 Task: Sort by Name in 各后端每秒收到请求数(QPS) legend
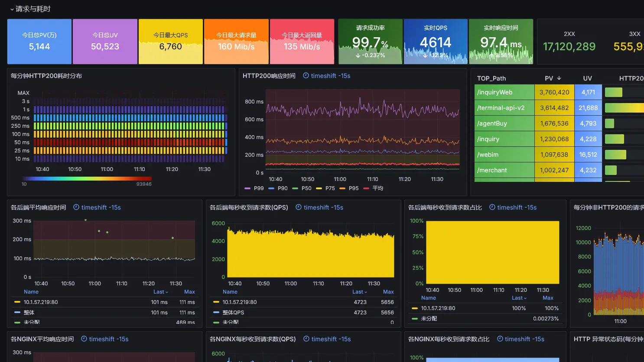tap(230, 292)
